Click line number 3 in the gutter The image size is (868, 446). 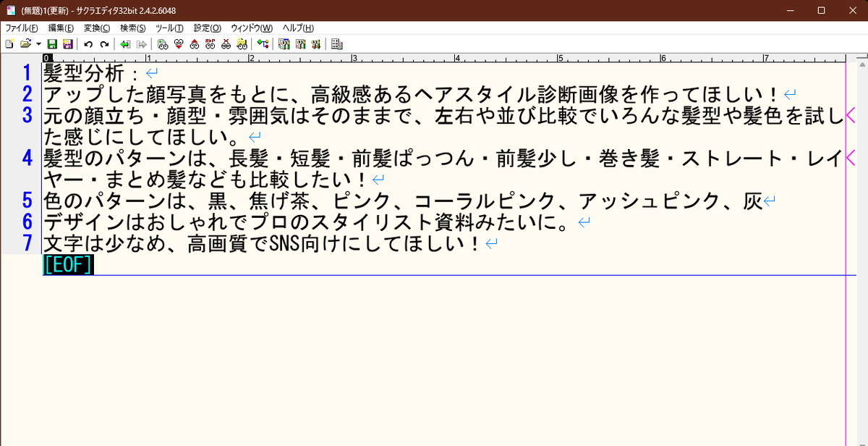27,115
